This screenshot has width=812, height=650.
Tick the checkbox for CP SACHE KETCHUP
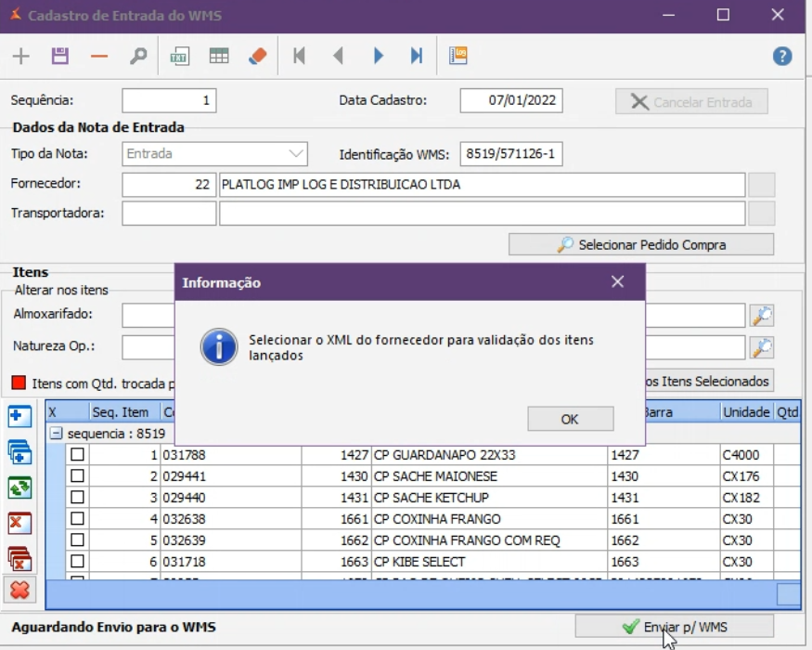point(78,497)
